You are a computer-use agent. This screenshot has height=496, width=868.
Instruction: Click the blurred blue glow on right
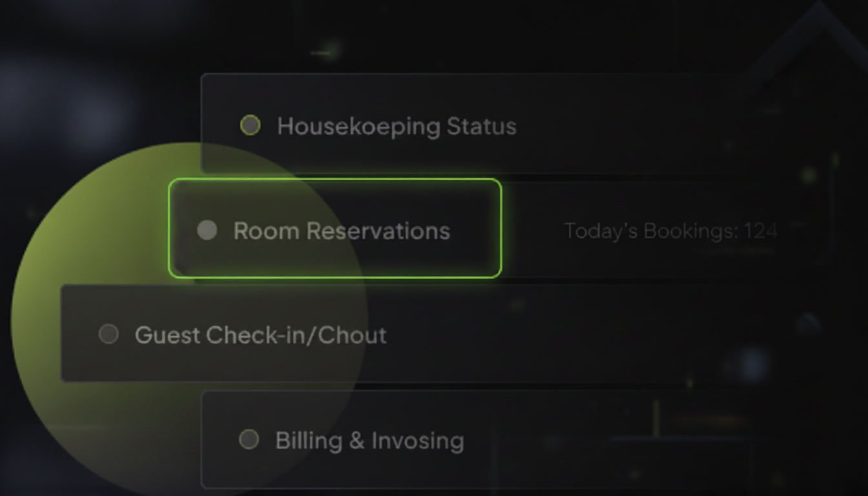click(752, 363)
